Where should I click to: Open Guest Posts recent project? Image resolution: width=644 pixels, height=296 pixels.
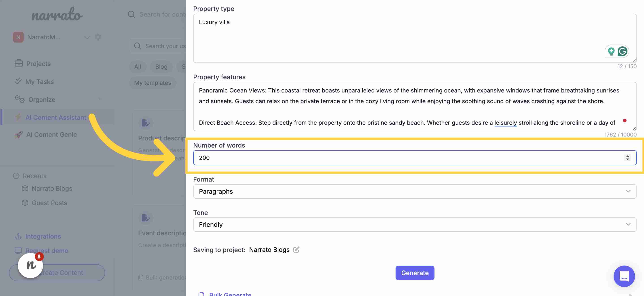(49, 203)
